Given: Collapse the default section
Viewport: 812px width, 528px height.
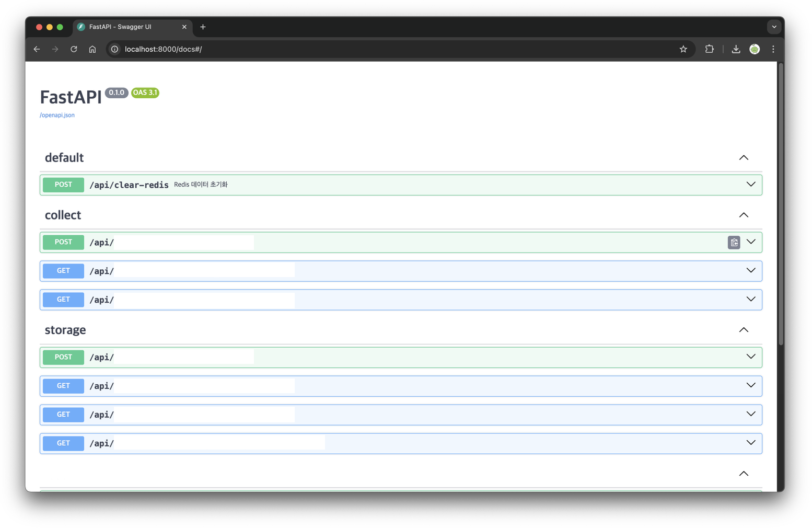Looking at the screenshot, I should point(744,158).
